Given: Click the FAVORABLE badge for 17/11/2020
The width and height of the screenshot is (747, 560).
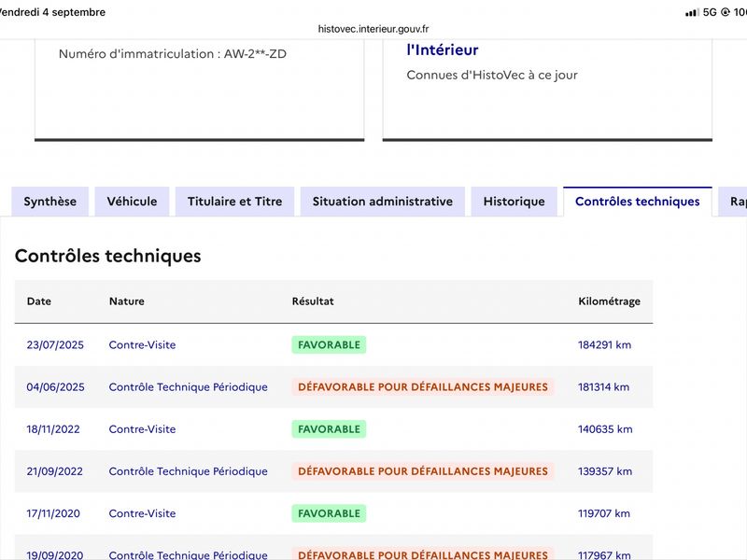Looking at the screenshot, I should (x=329, y=513).
